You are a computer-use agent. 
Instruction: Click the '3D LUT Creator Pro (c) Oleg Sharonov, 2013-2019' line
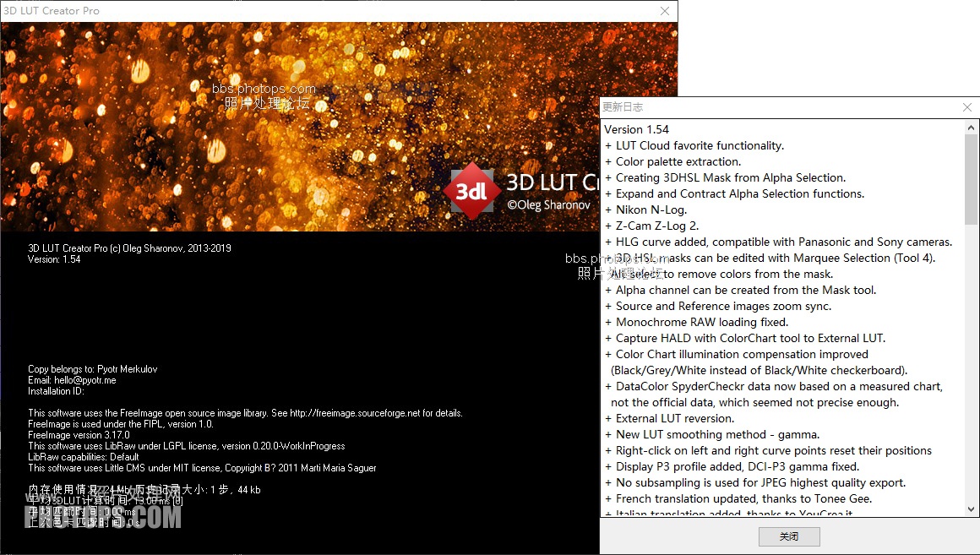pyautogui.click(x=129, y=248)
